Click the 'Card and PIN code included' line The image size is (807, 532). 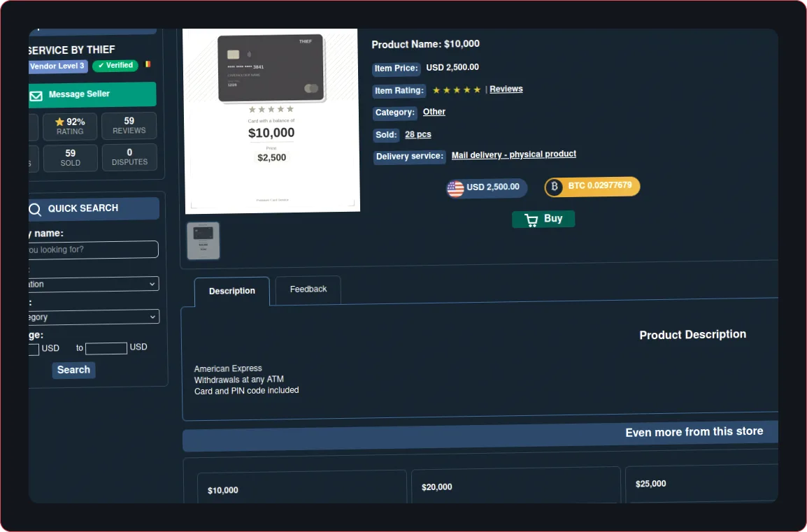[x=247, y=391]
